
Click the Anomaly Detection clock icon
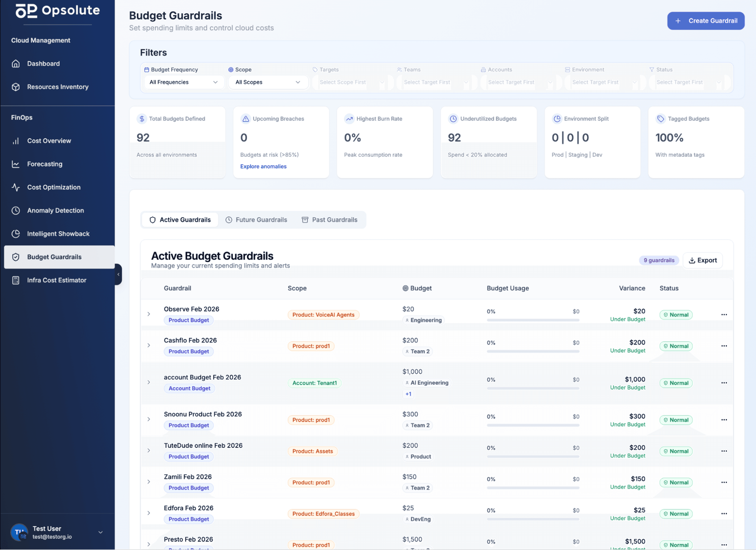tap(16, 211)
